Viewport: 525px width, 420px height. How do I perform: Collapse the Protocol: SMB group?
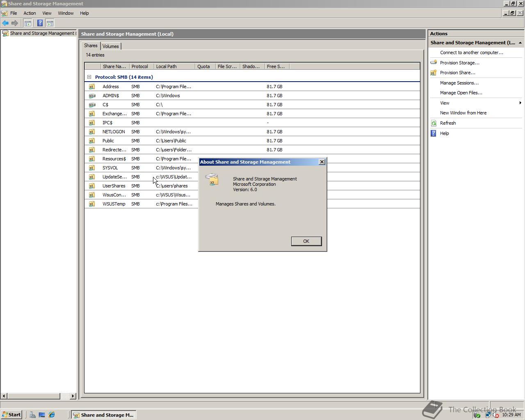(89, 77)
